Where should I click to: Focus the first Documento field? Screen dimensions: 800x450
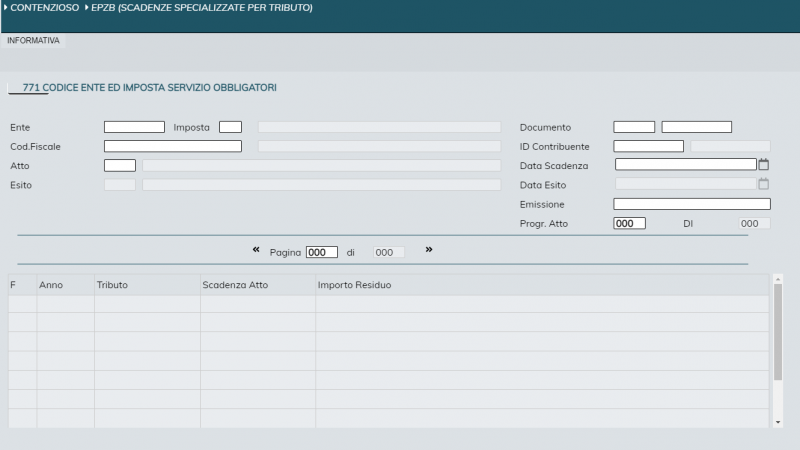[634, 127]
